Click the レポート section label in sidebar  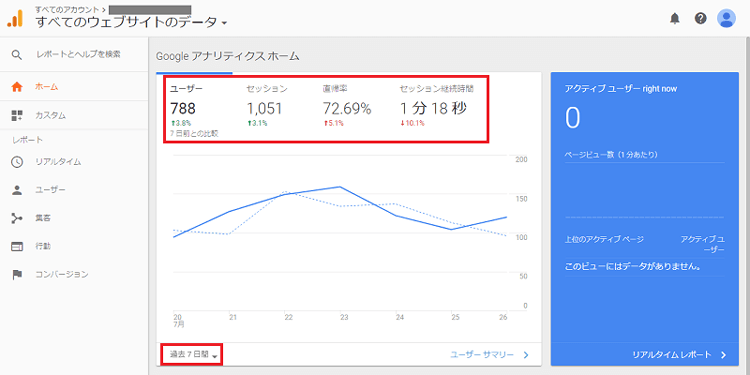[x=27, y=140]
